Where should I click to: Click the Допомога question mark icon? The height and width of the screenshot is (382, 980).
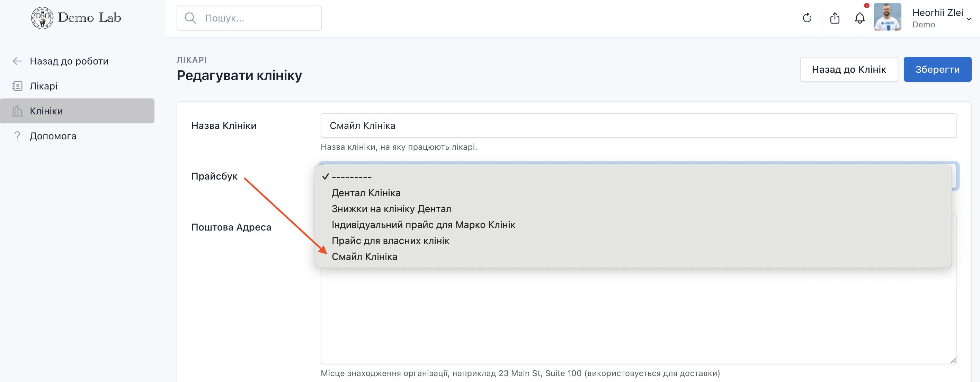[17, 136]
